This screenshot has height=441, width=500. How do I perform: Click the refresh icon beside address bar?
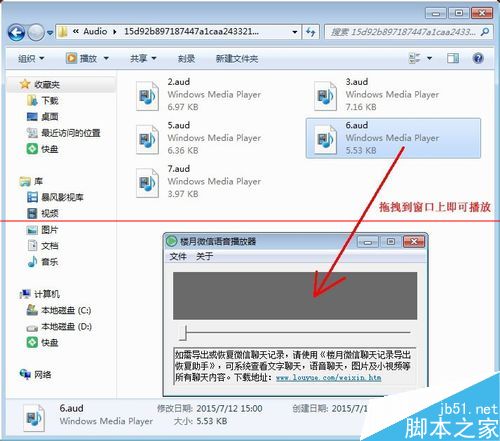tap(311, 32)
